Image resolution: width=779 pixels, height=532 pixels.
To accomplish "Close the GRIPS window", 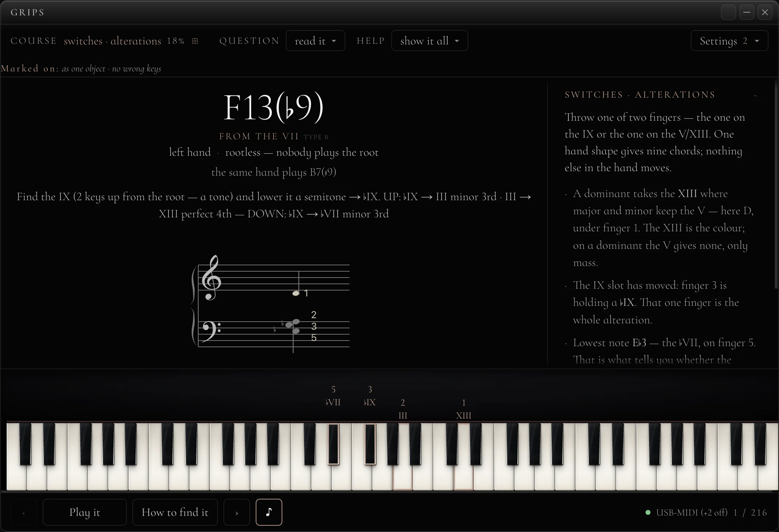I will [765, 13].
